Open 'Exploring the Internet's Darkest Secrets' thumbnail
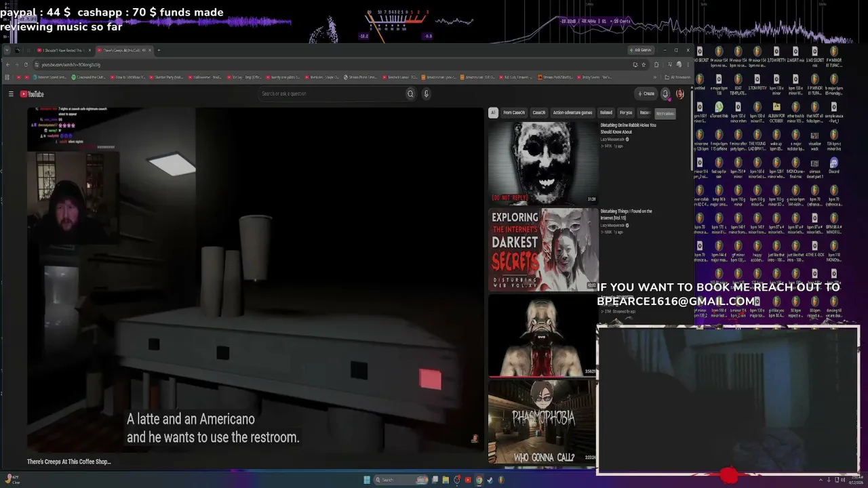This screenshot has width=868, height=488. [x=543, y=250]
